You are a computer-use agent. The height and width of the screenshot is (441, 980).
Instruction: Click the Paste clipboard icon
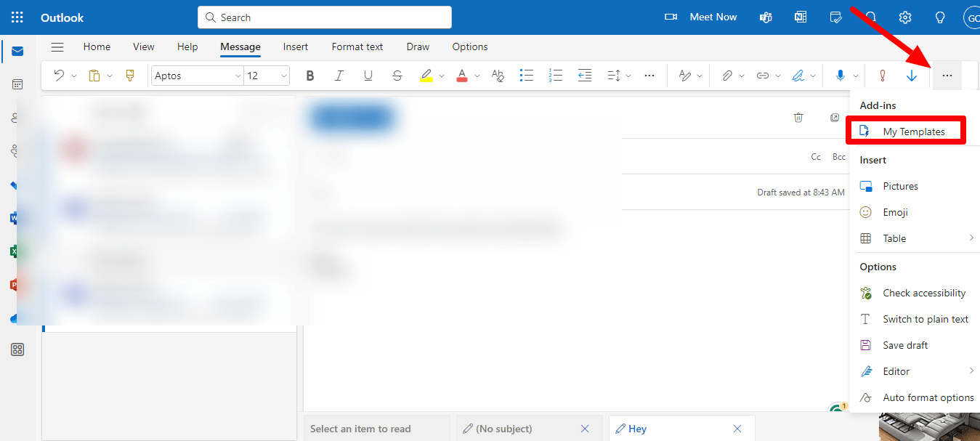click(x=94, y=76)
